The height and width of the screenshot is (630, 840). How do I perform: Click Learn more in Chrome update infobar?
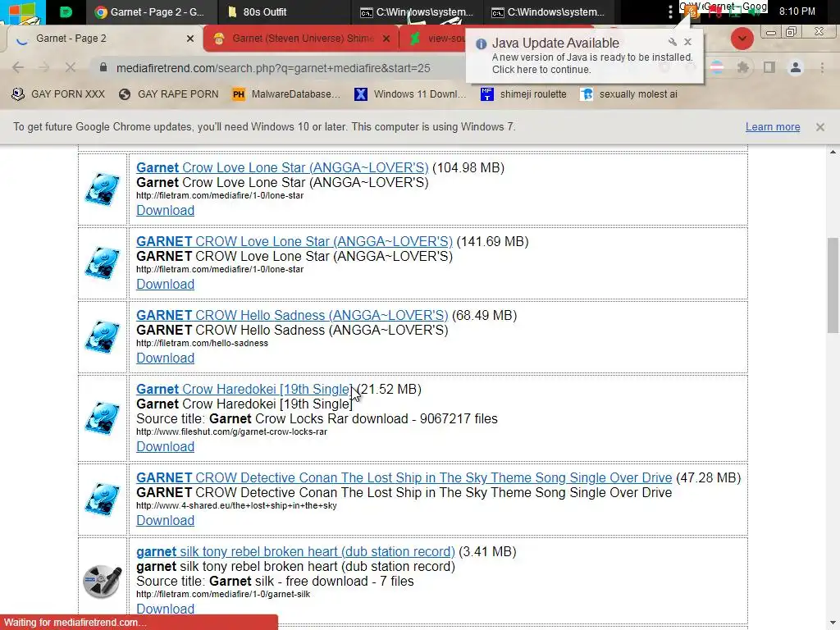pyautogui.click(x=773, y=127)
